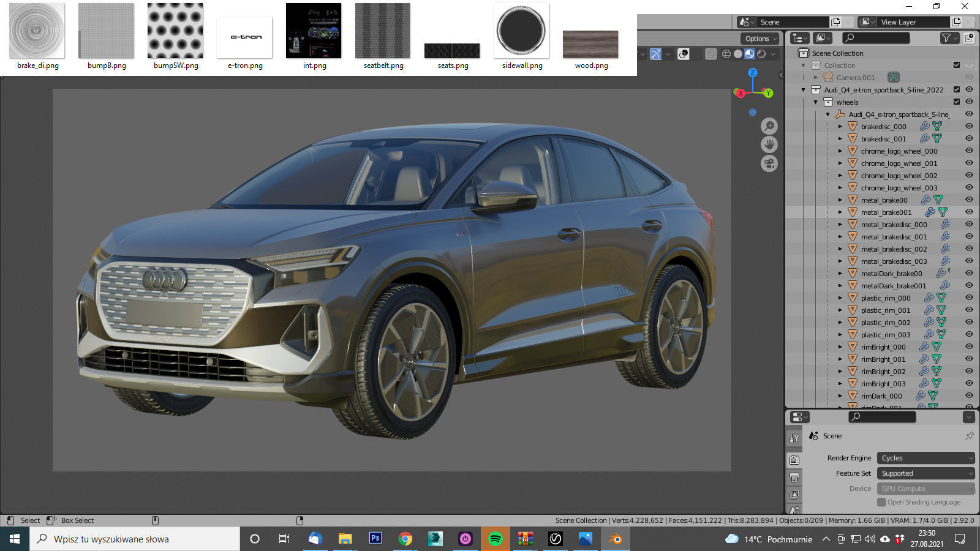
Task: Open Output Properties tab
Action: [x=794, y=477]
